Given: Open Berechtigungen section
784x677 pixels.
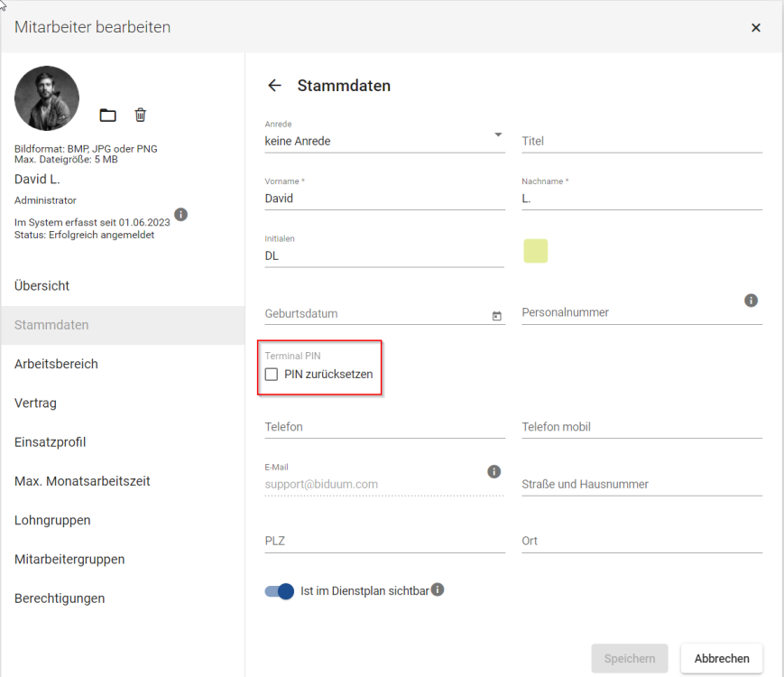Looking at the screenshot, I should pos(123,598).
